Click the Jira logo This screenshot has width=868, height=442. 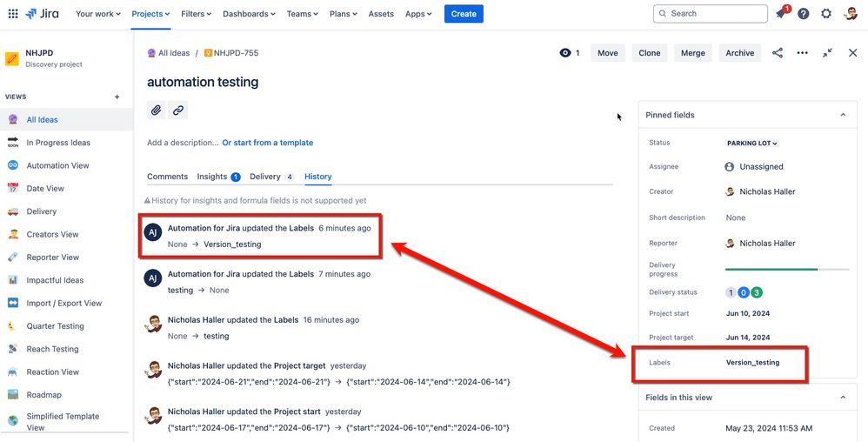(42, 14)
